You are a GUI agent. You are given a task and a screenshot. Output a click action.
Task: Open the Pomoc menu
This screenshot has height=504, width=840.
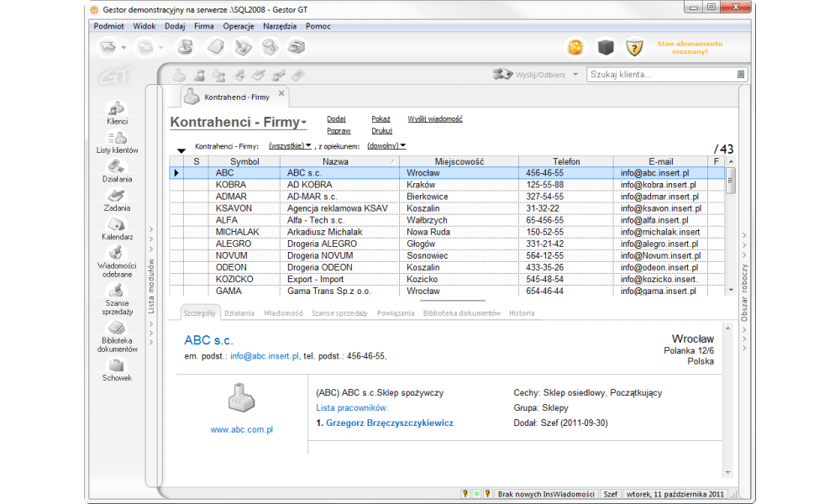(x=318, y=26)
